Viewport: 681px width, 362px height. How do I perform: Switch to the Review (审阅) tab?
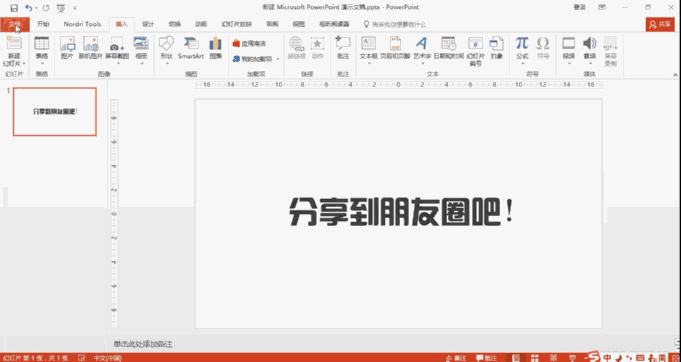[x=272, y=24]
